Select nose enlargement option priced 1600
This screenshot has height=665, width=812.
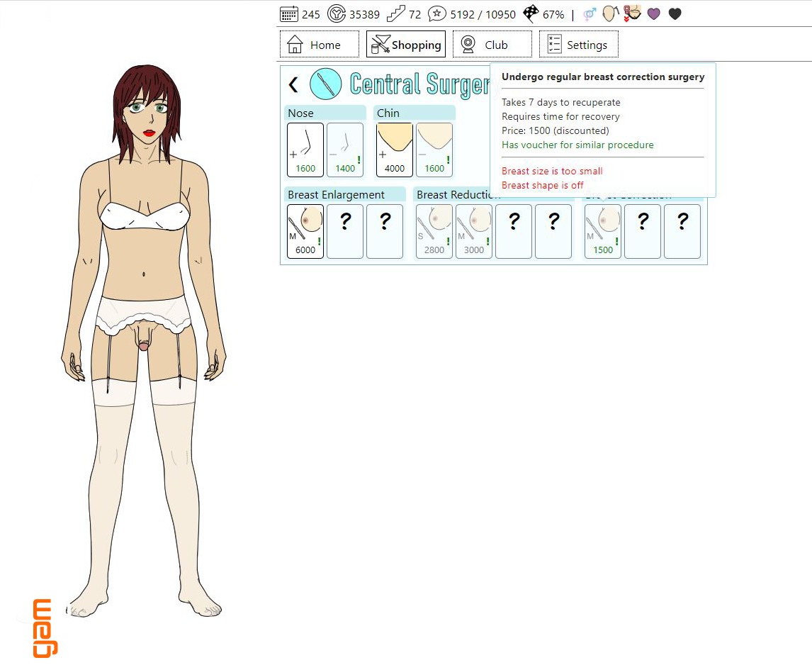pyautogui.click(x=305, y=150)
